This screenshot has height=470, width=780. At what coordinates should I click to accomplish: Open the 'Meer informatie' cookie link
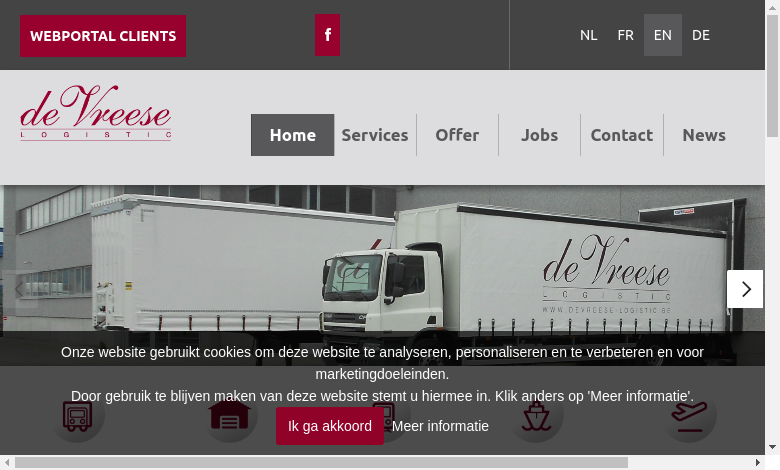tap(440, 426)
